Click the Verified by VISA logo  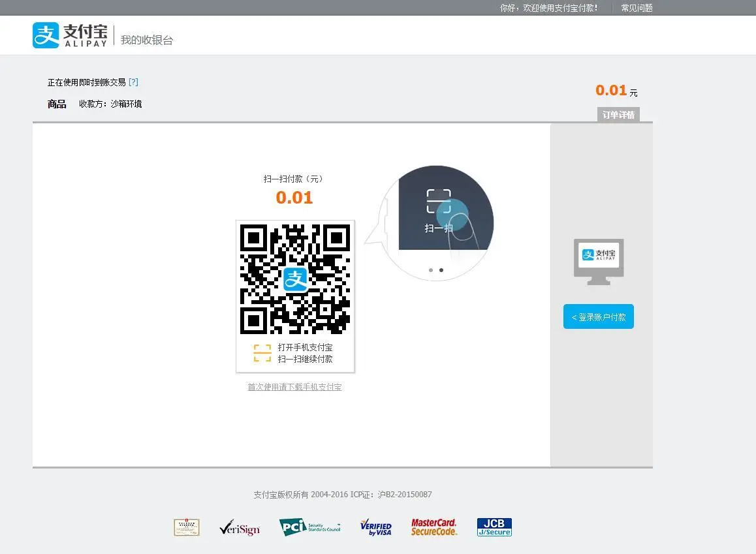(376, 527)
